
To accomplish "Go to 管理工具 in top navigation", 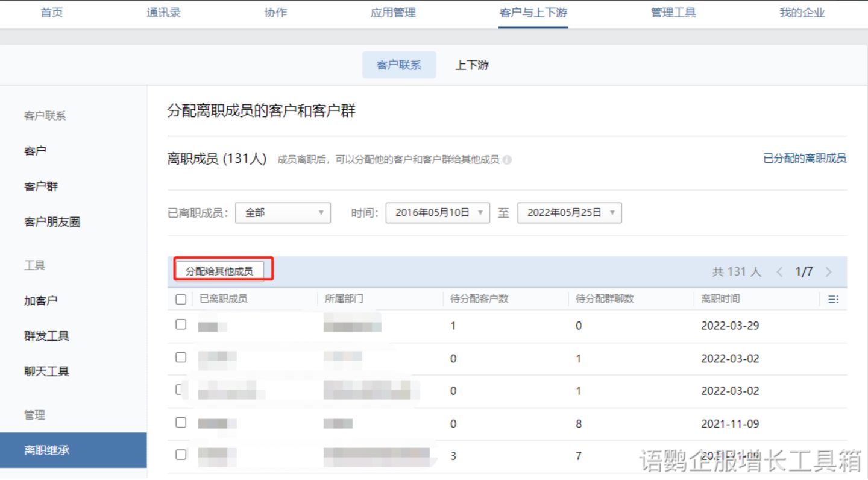I will point(673,13).
